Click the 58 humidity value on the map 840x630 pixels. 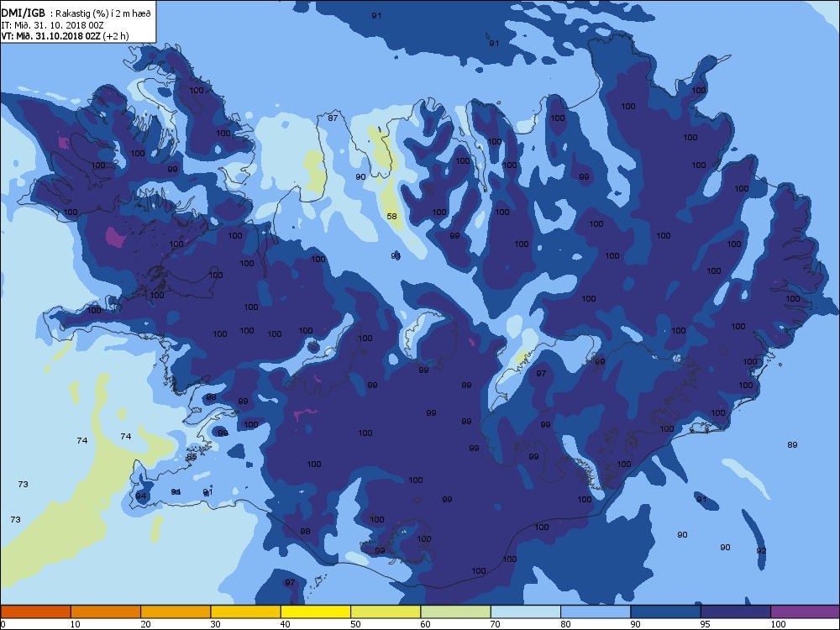(392, 217)
